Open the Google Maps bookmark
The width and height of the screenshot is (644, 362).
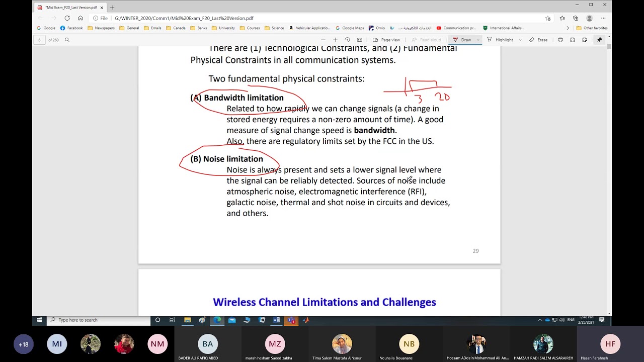click(x=350, y=28)
